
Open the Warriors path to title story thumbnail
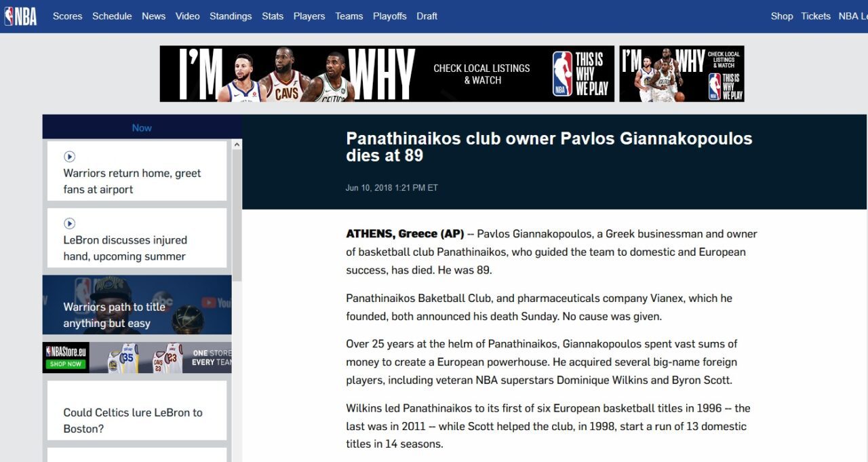pos(136,305)
